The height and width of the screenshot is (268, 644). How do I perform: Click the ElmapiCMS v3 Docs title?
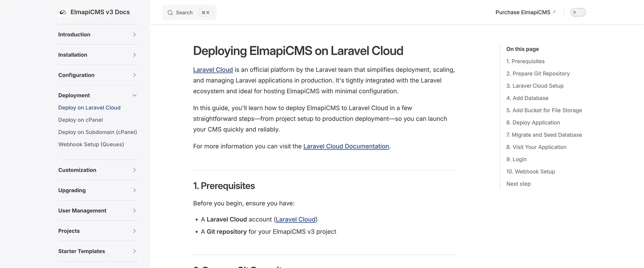pos(100,12)
